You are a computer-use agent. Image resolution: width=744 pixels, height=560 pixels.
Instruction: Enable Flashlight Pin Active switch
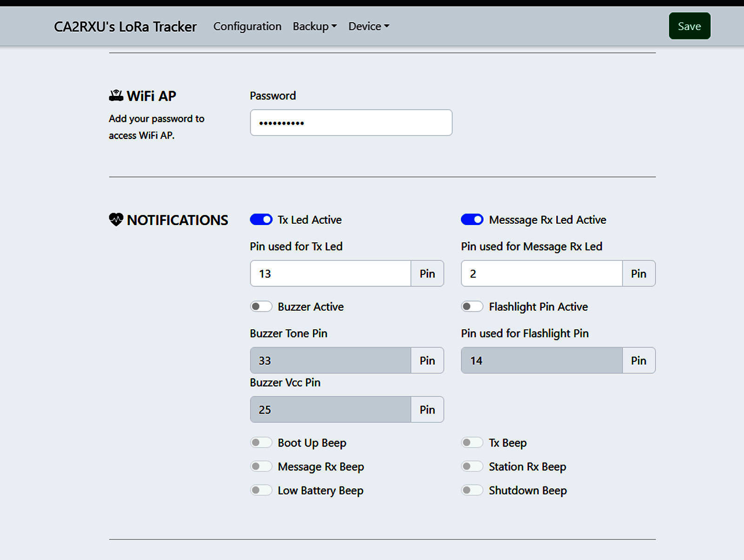point(472,307)
